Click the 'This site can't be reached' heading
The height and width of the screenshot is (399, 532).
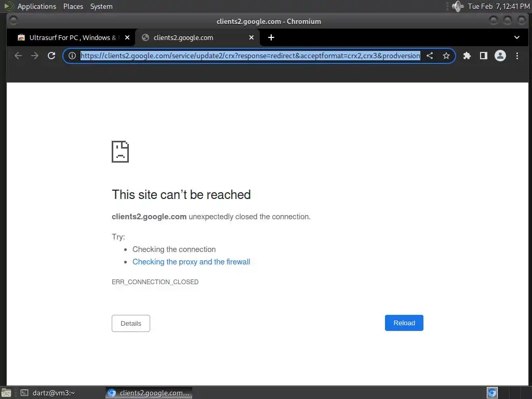[181, 195]
